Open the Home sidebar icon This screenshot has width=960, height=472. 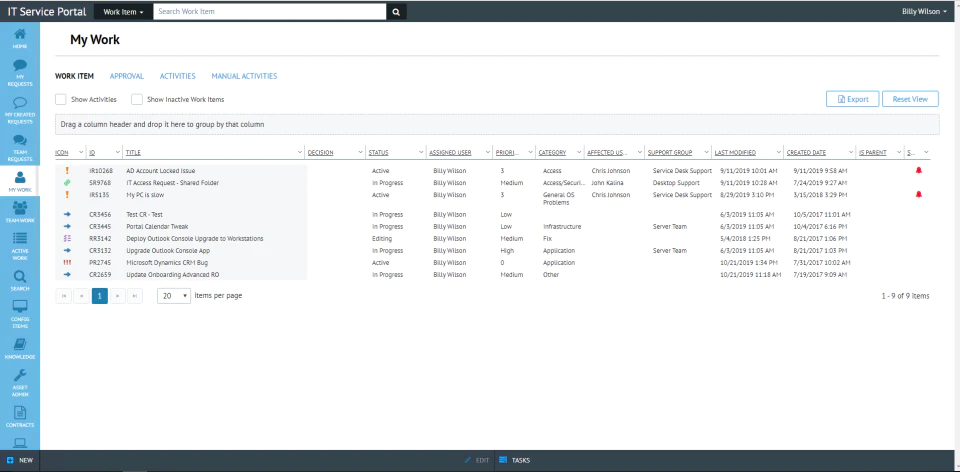20,38
